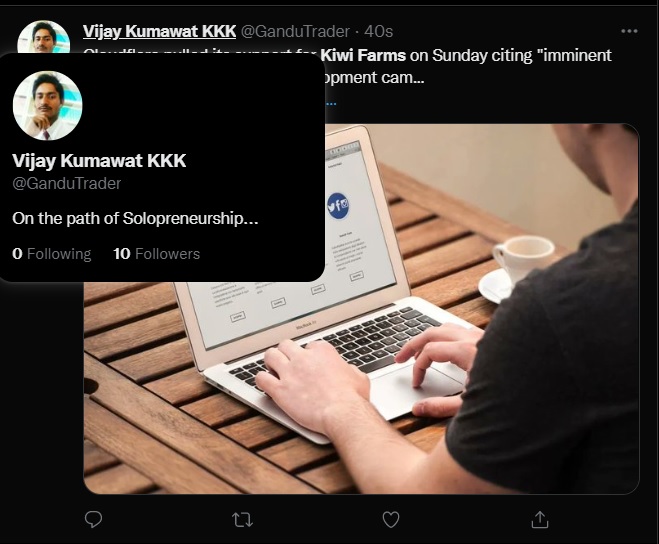View the 10 Followers list
659x544 pixels.
coord(157,254)
